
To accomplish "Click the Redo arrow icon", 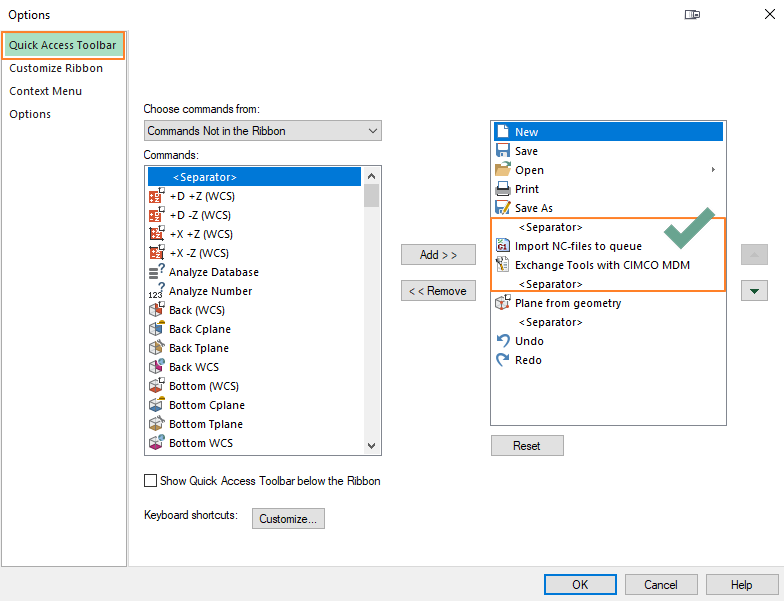I will point(502,360).
